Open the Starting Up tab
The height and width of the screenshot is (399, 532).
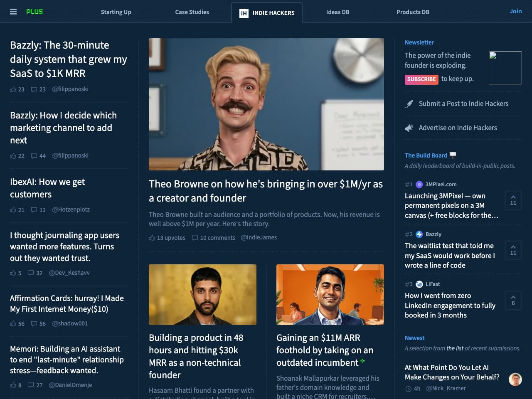coord(116,12)
